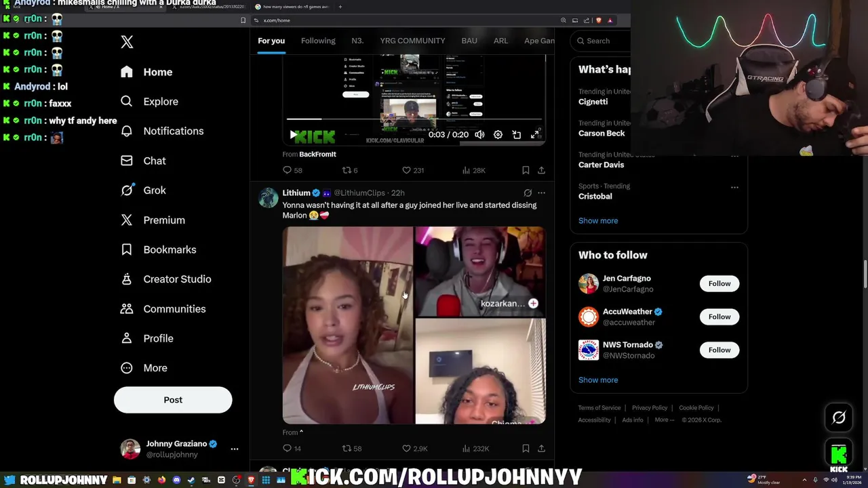This screenshot has width=868, height=488.
Task: Show more Who to follow suggestions
Action: tap(598, 380)
